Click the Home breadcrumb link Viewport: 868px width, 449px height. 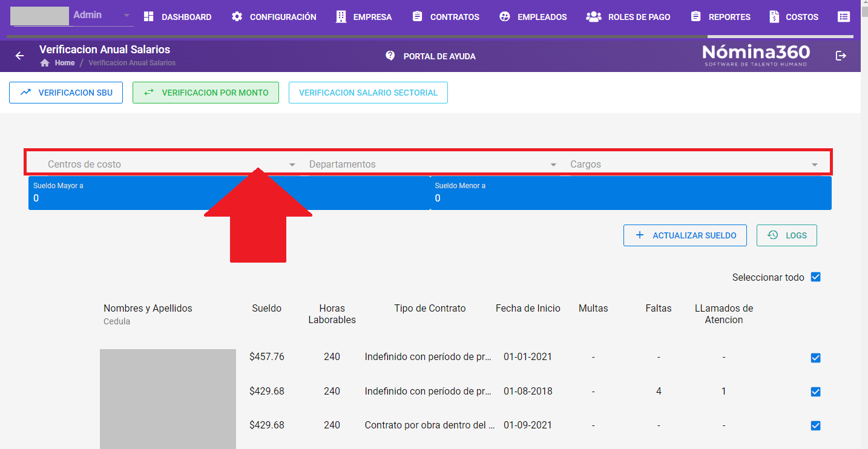[65, 63]
